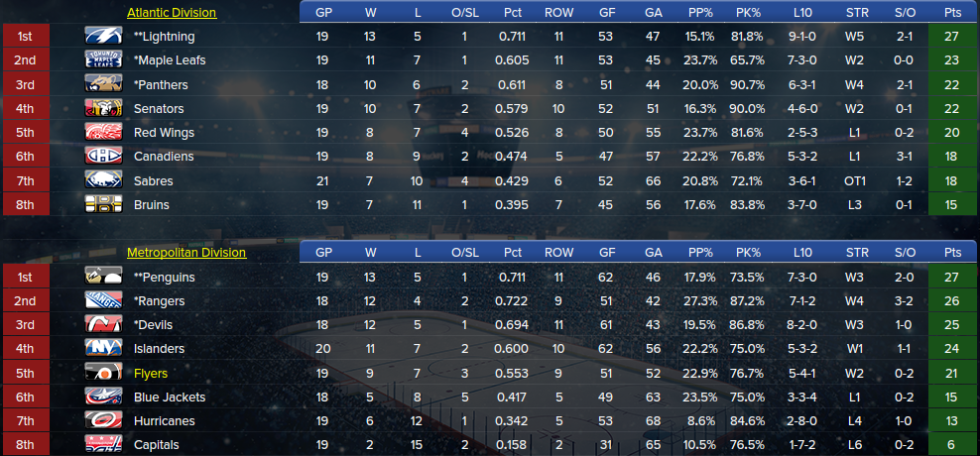Click the Penguins team logo
Viewport: 980px width, 456px height.
[x=104, y=277]
